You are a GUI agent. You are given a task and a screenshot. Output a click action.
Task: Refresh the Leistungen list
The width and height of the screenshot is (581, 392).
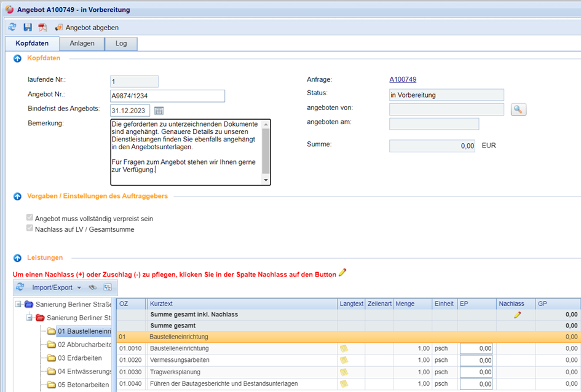20,287
